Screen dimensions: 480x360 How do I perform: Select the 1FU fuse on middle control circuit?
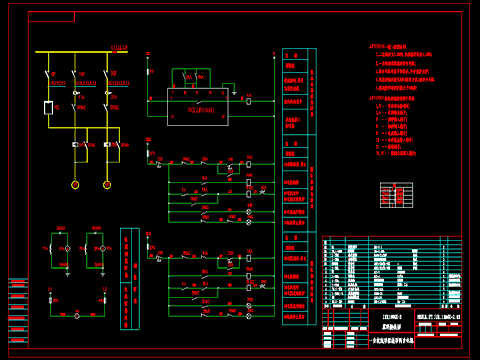pos(148,153)
